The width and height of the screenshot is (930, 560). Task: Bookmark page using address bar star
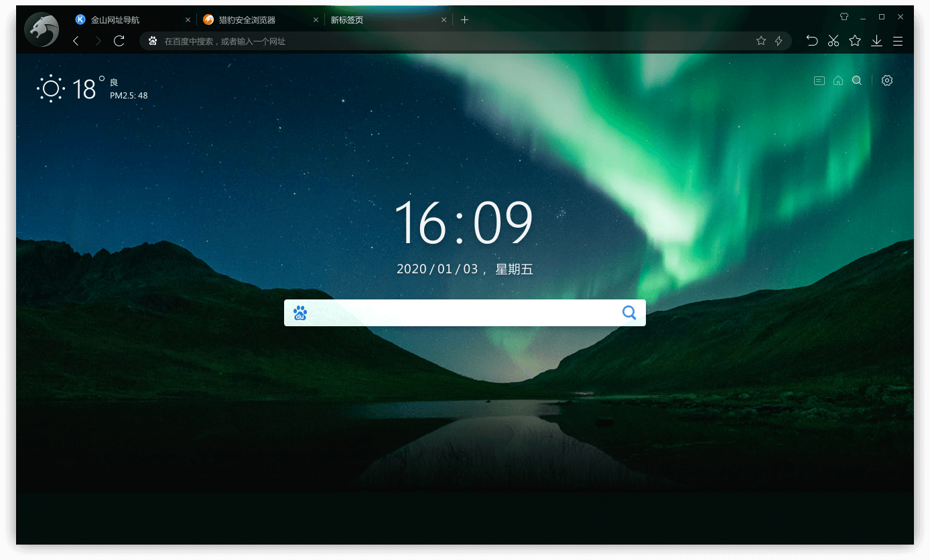[760, 41]
